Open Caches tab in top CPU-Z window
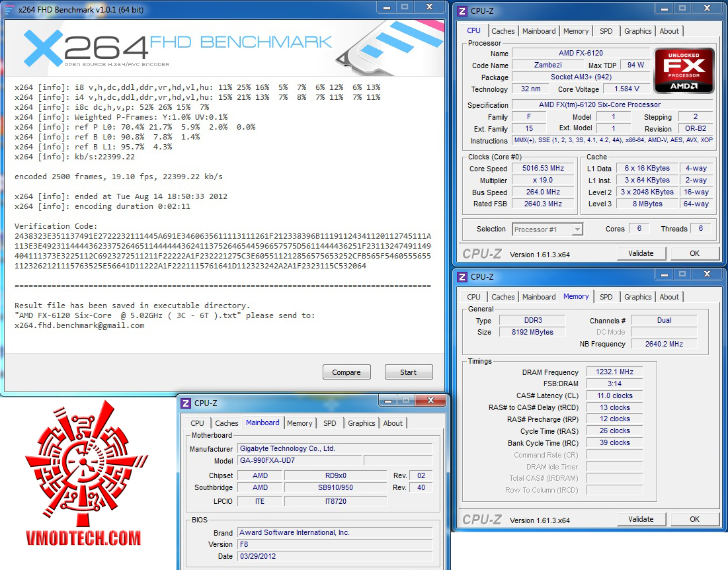Screen dimensions: 728x570 pyautogui.click(x=503, y=31)
